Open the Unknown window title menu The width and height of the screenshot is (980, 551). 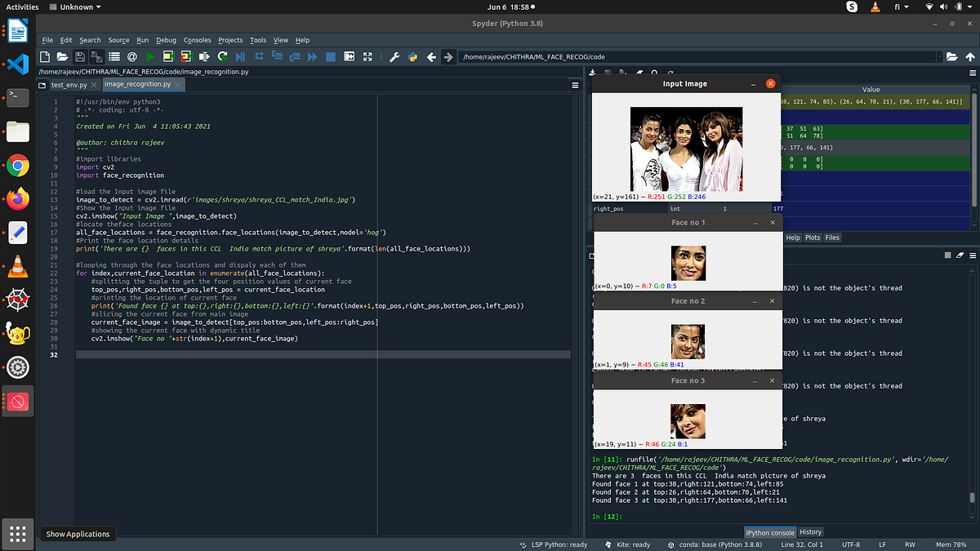(75, 7)
